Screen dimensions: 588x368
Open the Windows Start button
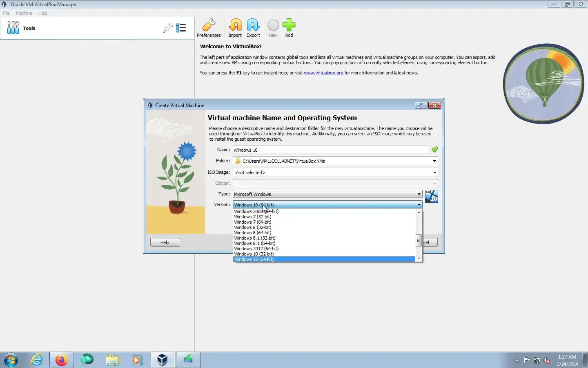point(11,360)
